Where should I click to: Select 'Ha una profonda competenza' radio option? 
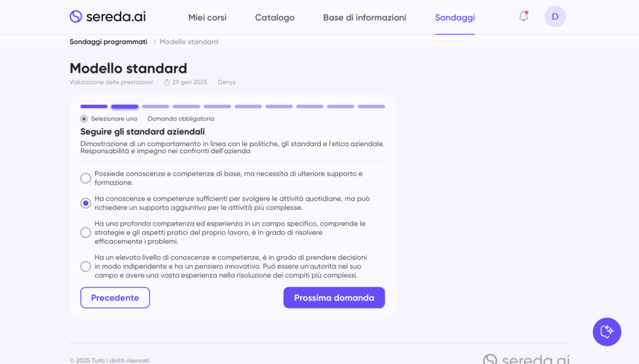click(85, 232)
